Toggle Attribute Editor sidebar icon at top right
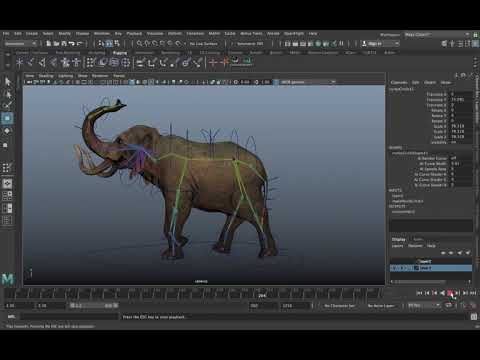 click(460, 43)
